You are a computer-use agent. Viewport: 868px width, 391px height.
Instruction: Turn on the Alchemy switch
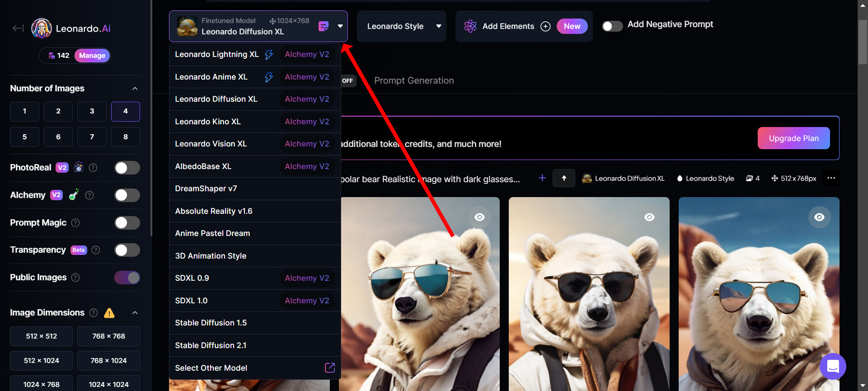point(127,195)
